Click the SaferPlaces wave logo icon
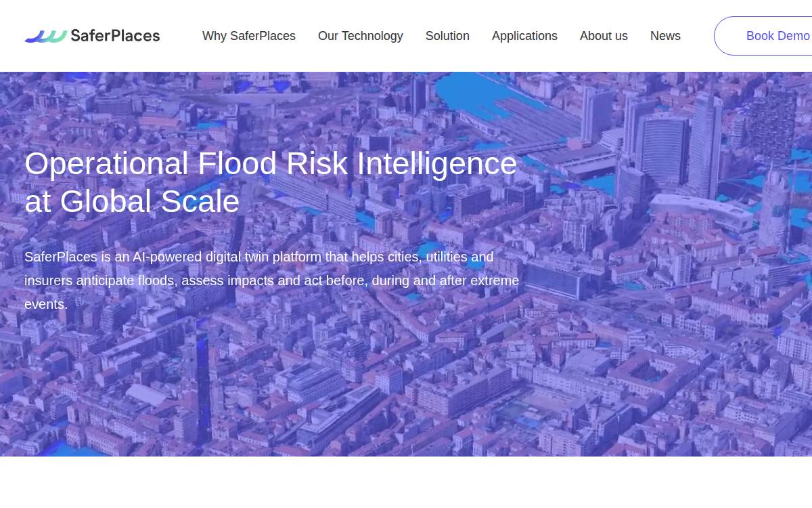This screenshot has width=812, height=508. [x=46, y=36]
